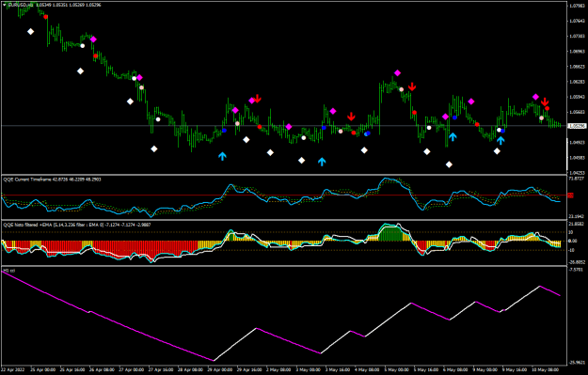
Task: Click price scale value 1.06283
Action: coord(578,82)
